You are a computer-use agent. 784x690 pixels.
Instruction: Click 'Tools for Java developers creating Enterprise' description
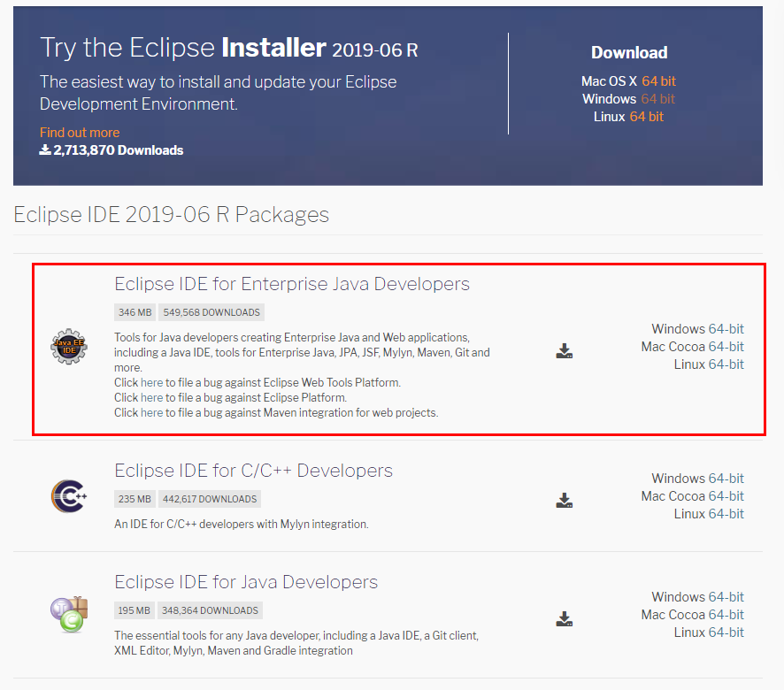302,352
